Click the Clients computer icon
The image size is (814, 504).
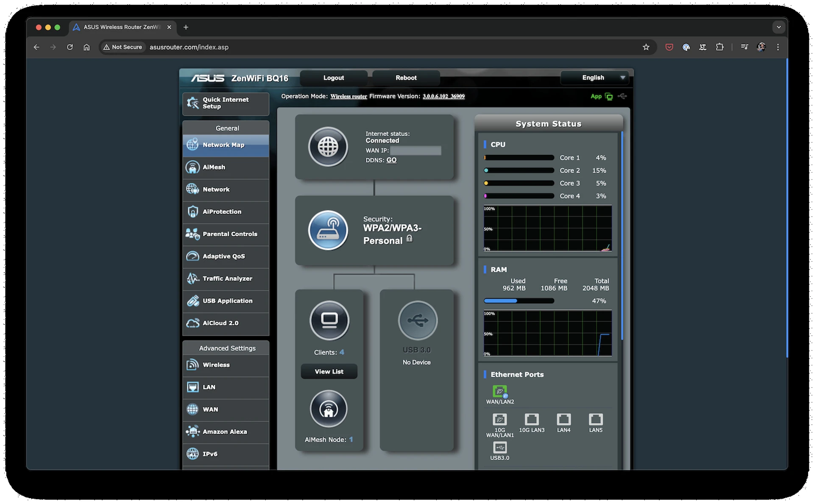pyautogui.click(x=329, y=320)
